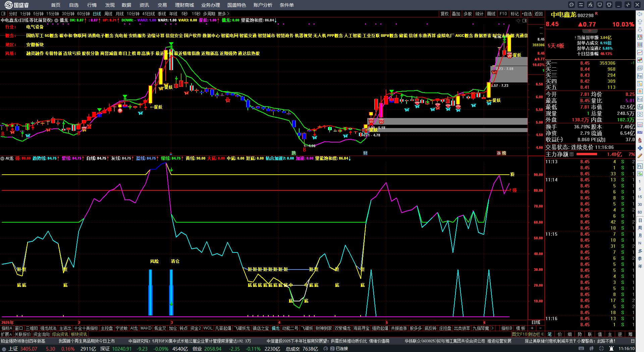
Task: Switch to 月 monthly period in right sidebar
Action: click(640, 235)
